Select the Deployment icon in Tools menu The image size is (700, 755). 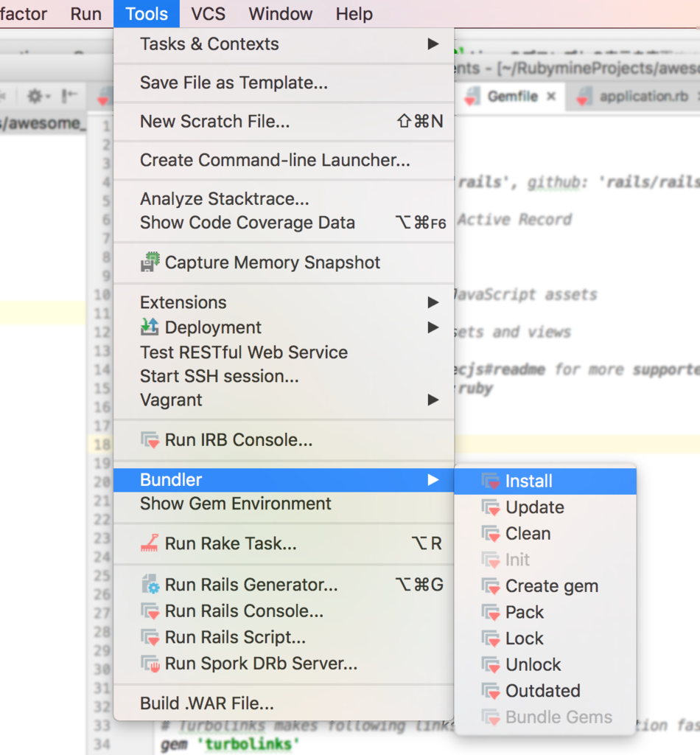click(150, 327)
